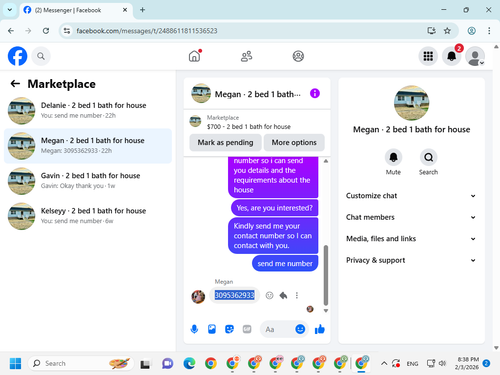Open Delanie conversation in Marketplace list
This screenshot has height=375, width=500.
(x=88, y=110)
